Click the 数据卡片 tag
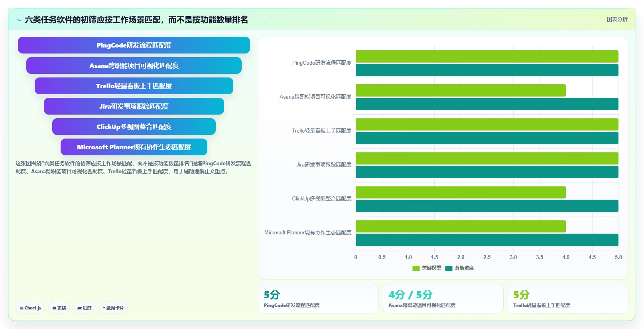 click(x=113, y=308)
